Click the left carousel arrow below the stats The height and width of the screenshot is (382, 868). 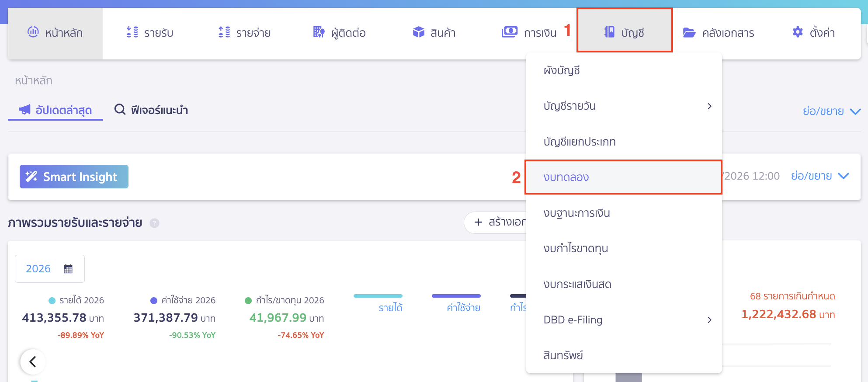[x=33, y=362]
